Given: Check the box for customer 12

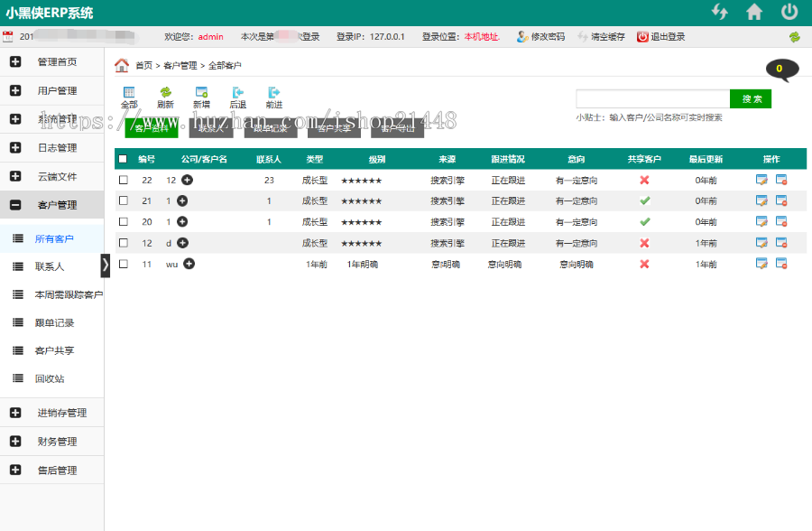Looking at the screenshot, I should pyautogui.click(x=124, y=243).
